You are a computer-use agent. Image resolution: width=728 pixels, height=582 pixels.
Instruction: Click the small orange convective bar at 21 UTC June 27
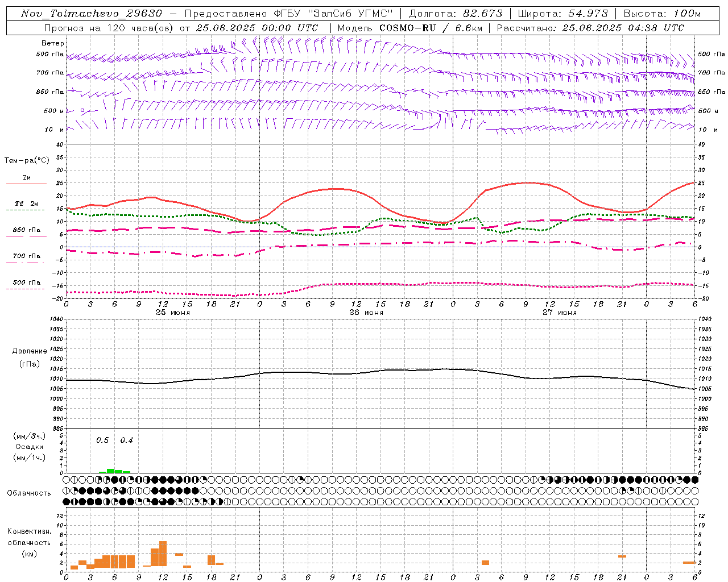point(622,556)
